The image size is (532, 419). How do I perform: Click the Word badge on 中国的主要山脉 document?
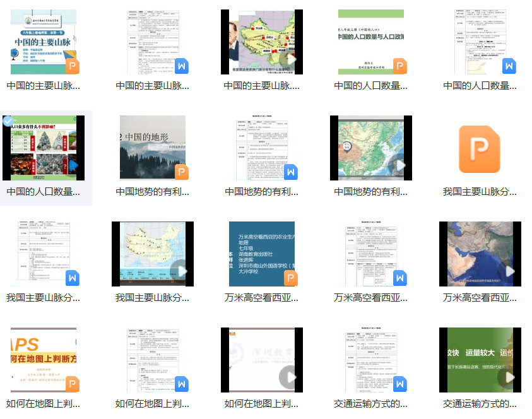point(181,66)
